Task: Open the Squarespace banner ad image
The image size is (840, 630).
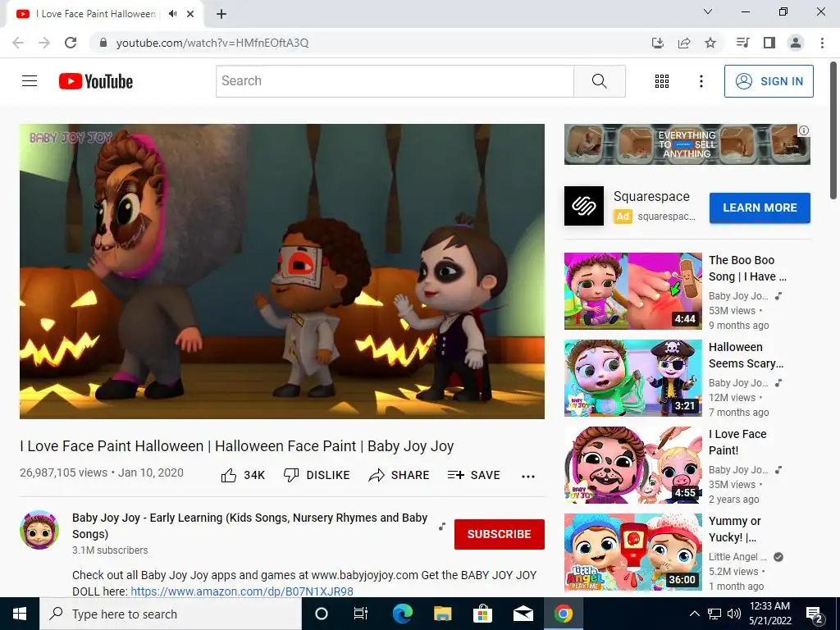Action: pyautogui.click(x=687, y=144)
